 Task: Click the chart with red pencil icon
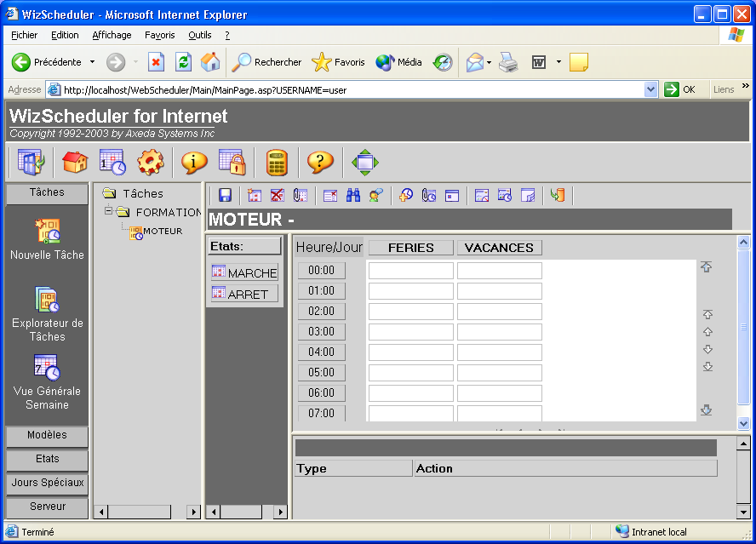pyautogui.click(x=482, y=195)
